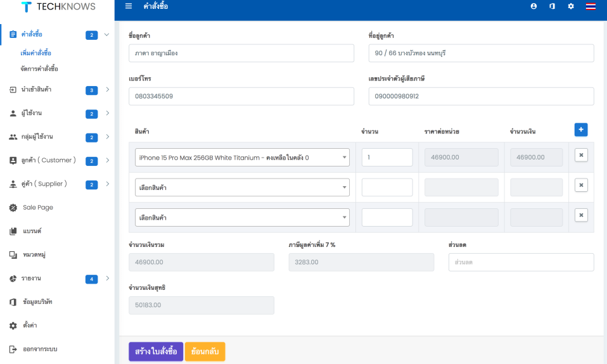The image size is (607, 364).
Task: Click the เลขประจำตัวผู้เสียภาษี tax ID field
Action: coord(481,96)
